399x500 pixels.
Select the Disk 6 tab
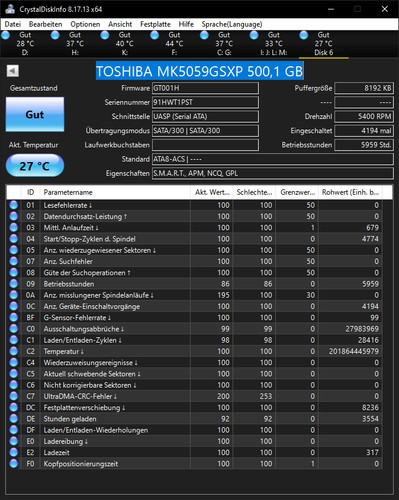pos(323,44)
